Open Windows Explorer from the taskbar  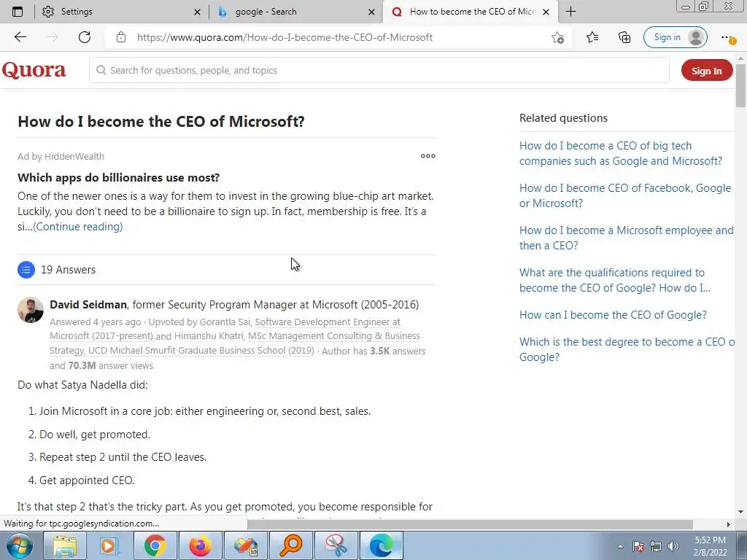65,545
